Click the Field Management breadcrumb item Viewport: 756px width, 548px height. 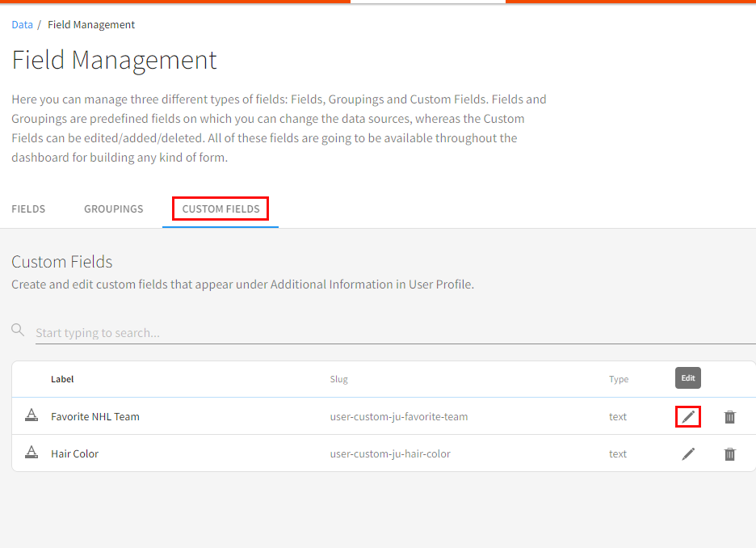91,25
